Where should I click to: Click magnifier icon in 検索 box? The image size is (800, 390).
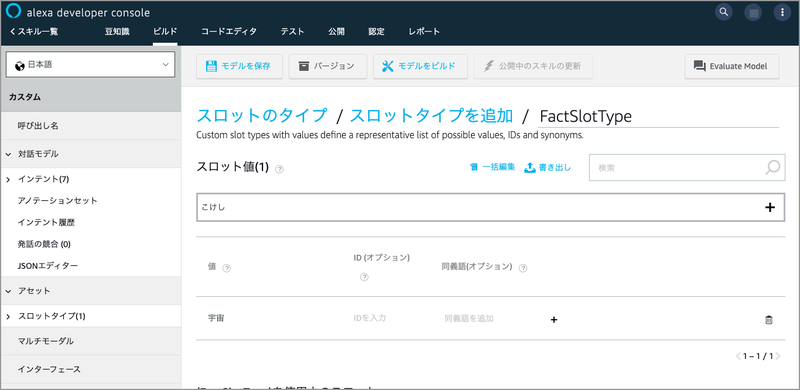pyautogui.click(x=773, y=167)
